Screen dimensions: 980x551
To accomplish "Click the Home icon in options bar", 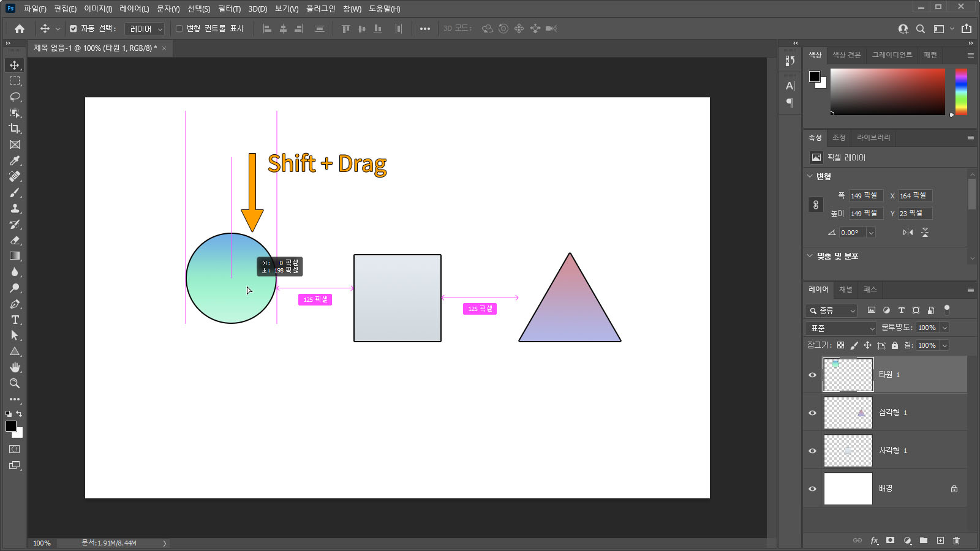I will 20,29.
